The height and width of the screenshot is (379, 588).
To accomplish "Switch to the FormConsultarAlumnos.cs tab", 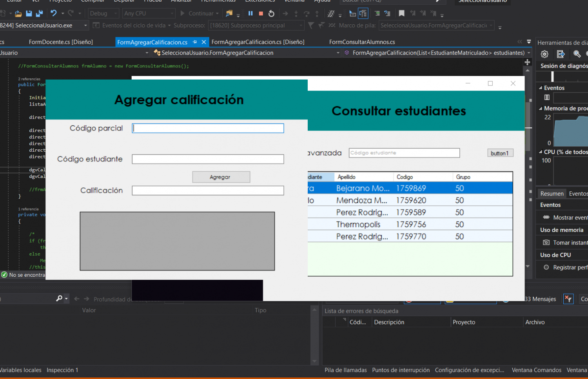I will point(362,42).
